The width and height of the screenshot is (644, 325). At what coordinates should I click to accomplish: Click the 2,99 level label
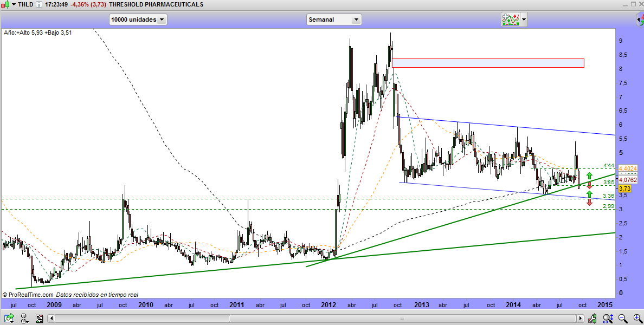[x=609, y=206]
